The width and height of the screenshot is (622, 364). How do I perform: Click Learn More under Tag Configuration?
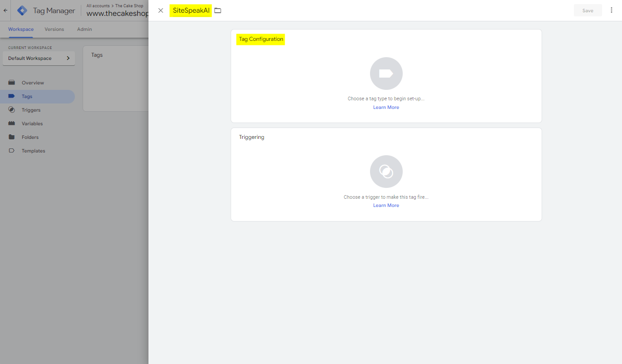(386, 108)
